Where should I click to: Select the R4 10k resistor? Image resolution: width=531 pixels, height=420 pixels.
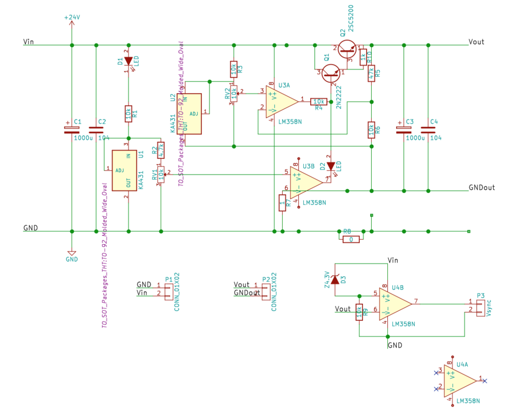[x=319, y=102]
